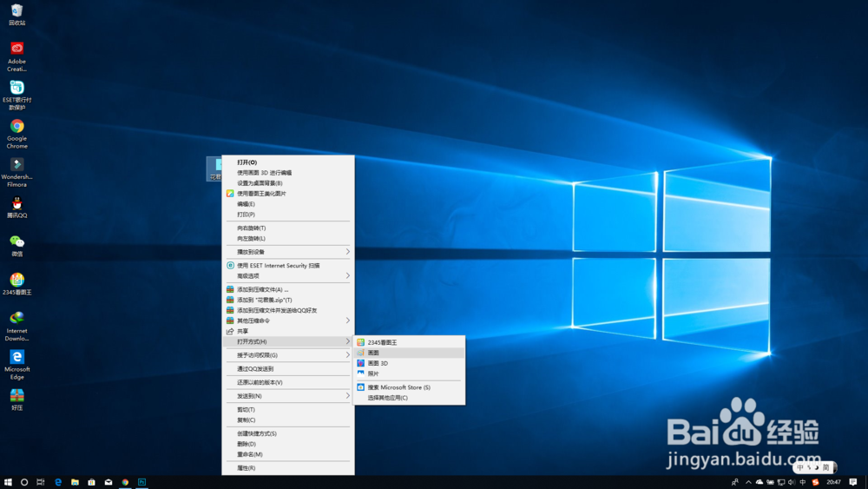Open with 照片 in the submenu
This screenshot has height=489, width=868.
(x=409, y=373)
